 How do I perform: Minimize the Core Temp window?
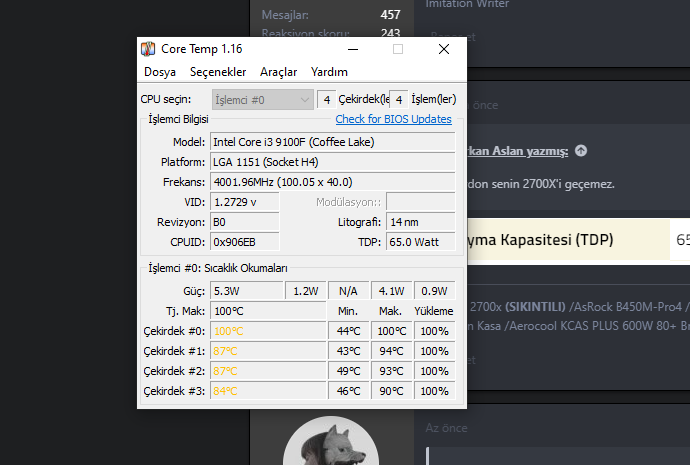pyautogui.click(x=353, y=49)
